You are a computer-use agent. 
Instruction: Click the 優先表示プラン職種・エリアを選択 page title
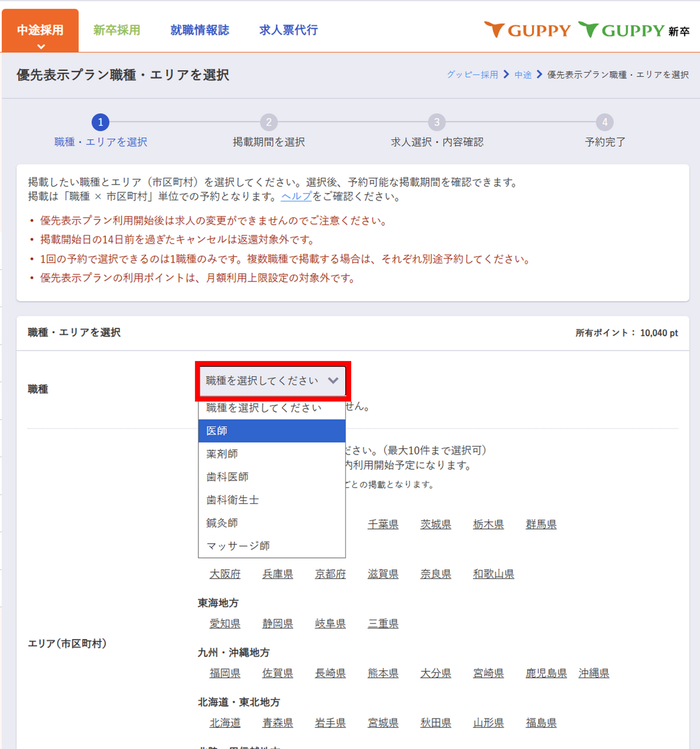tap(123, 75)
